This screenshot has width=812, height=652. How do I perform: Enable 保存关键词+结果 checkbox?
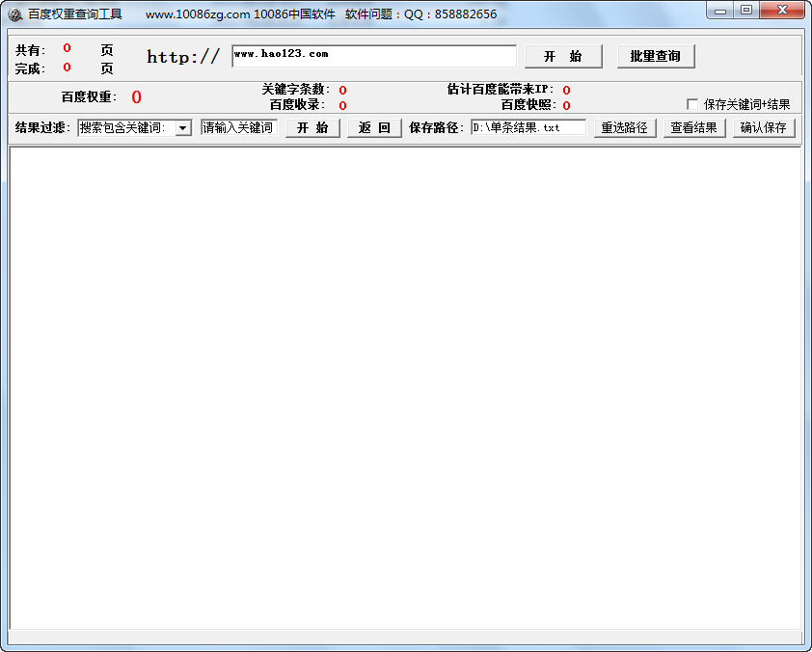[692, 104]
